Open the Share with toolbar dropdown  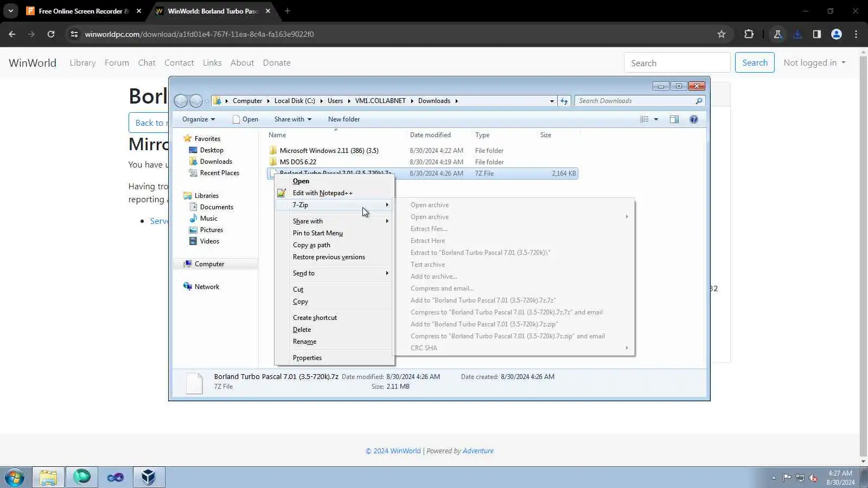click(293, 119)
